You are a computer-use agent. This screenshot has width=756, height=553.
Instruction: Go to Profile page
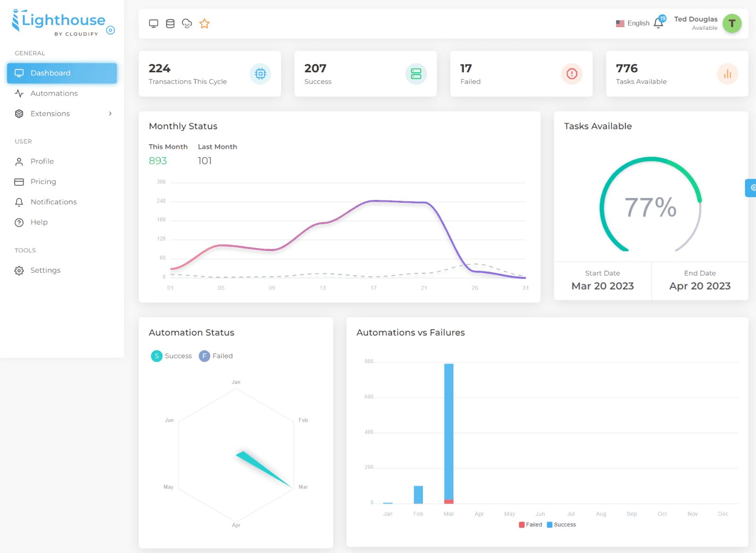click(x=62, y=162)
